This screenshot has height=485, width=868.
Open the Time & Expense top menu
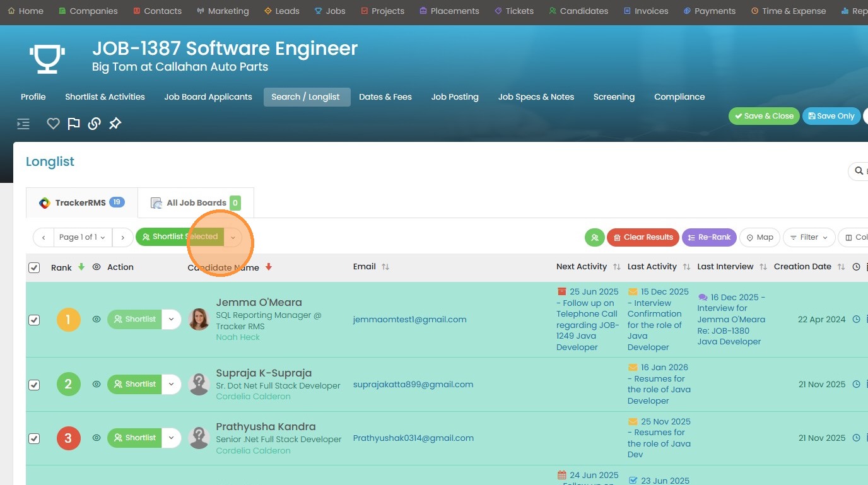coord(789,11)
